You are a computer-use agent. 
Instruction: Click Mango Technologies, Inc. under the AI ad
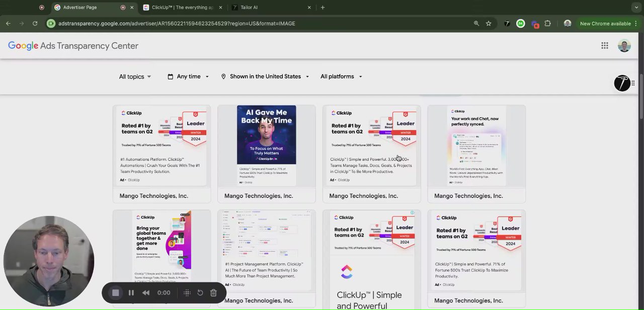(x=259, y=195)
